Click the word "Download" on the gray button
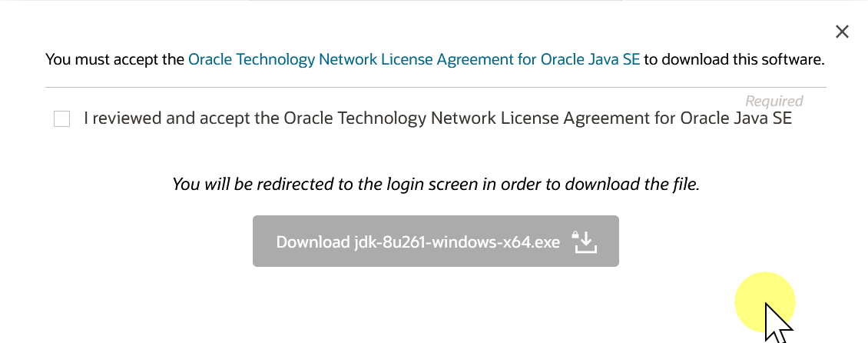 coord(312,242)
